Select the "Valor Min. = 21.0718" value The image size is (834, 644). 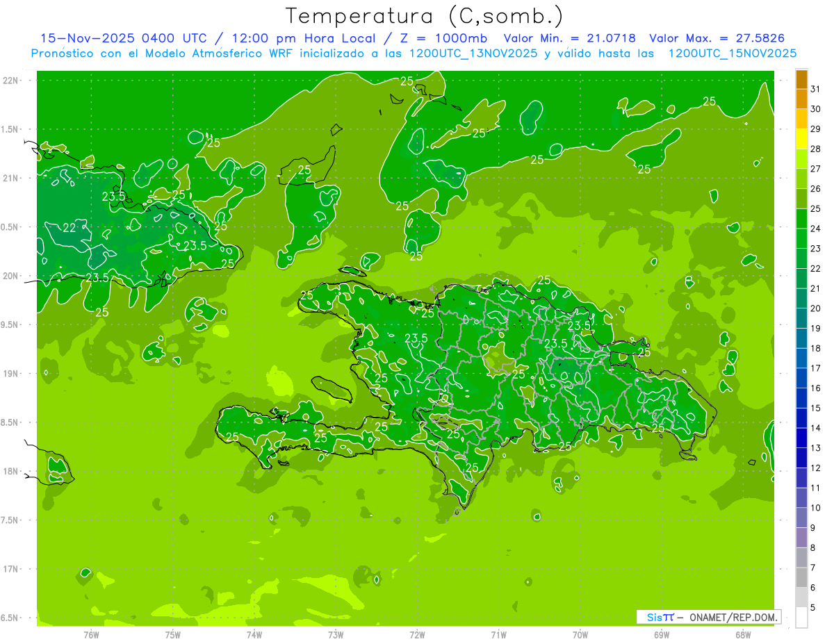click(x=569, y=39)
